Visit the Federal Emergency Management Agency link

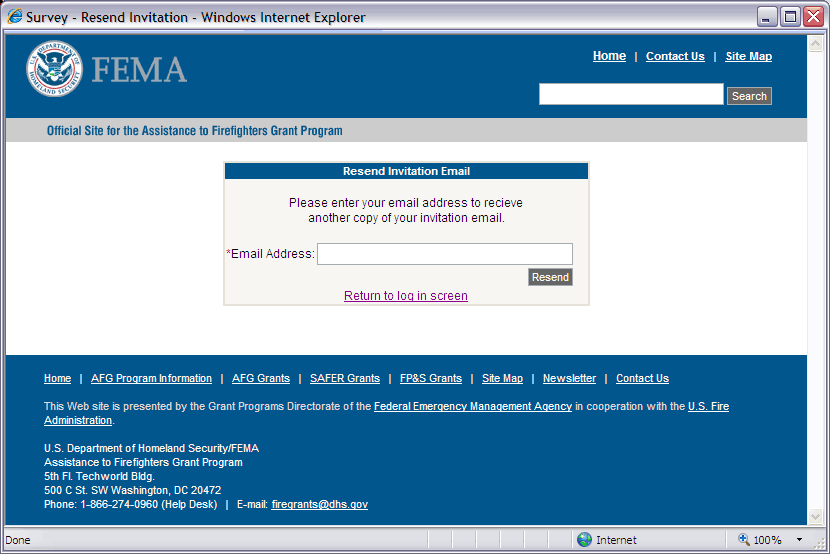473,406
